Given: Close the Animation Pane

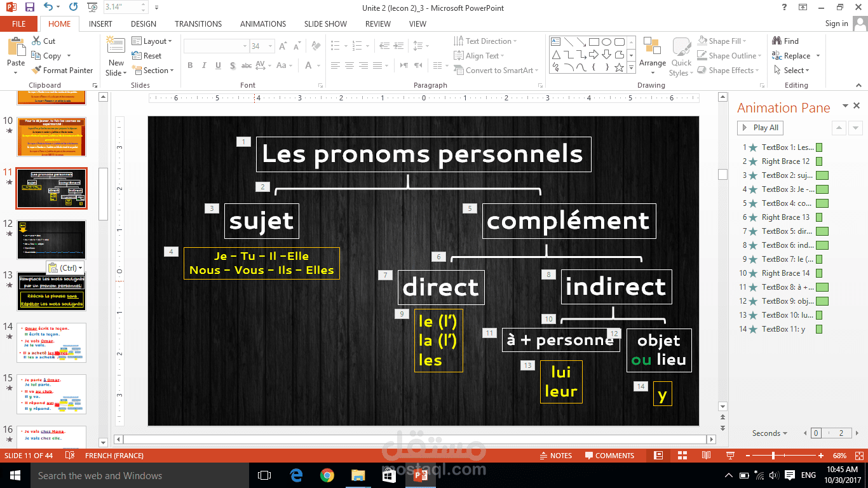Looking at the screenshot, I should point(857,106).
